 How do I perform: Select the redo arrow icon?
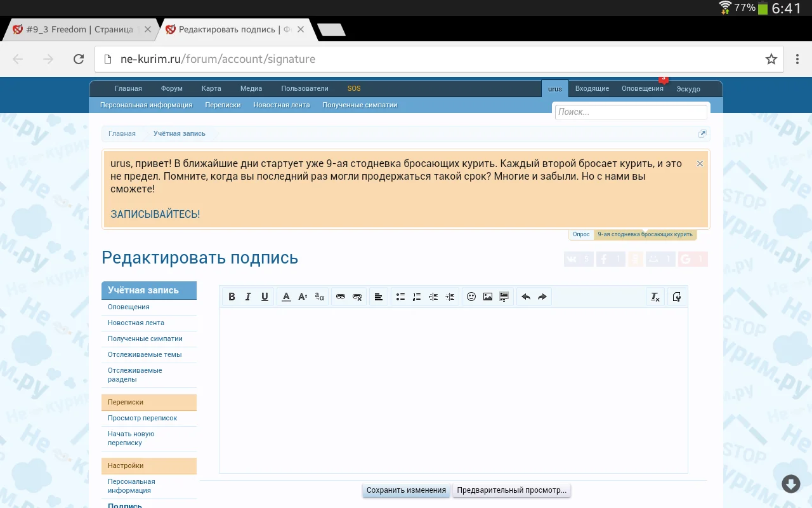(x=542, y=296)
